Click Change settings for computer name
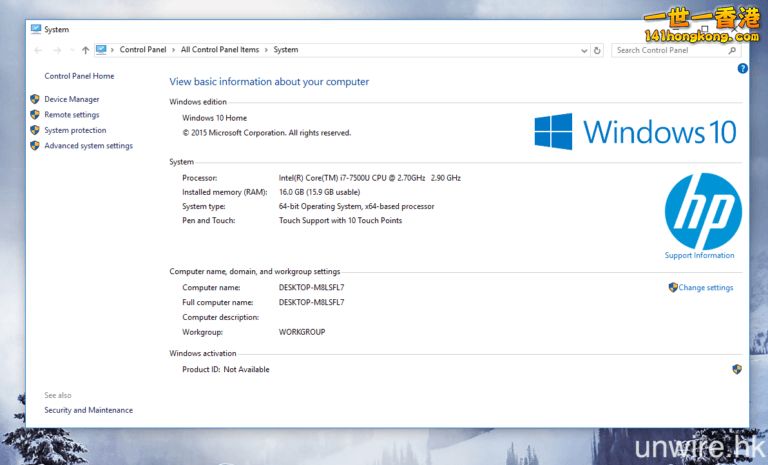 point(706,288)
